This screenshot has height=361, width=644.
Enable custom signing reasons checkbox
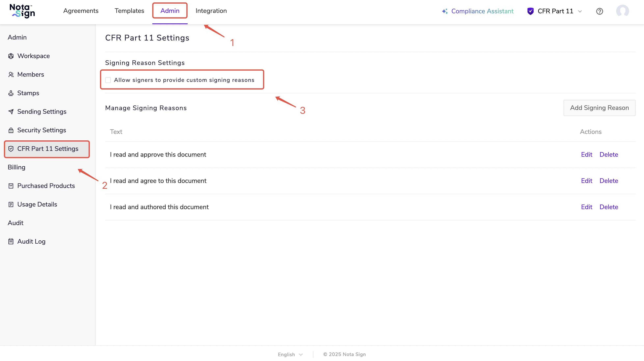[x=108, y=80]
